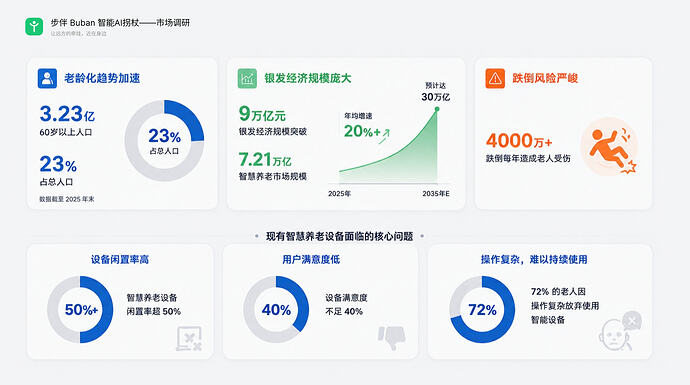690x385 pixels.
Task: Click the 4000万+ figure
Action: pyautogui.click(x=519, y=141)
